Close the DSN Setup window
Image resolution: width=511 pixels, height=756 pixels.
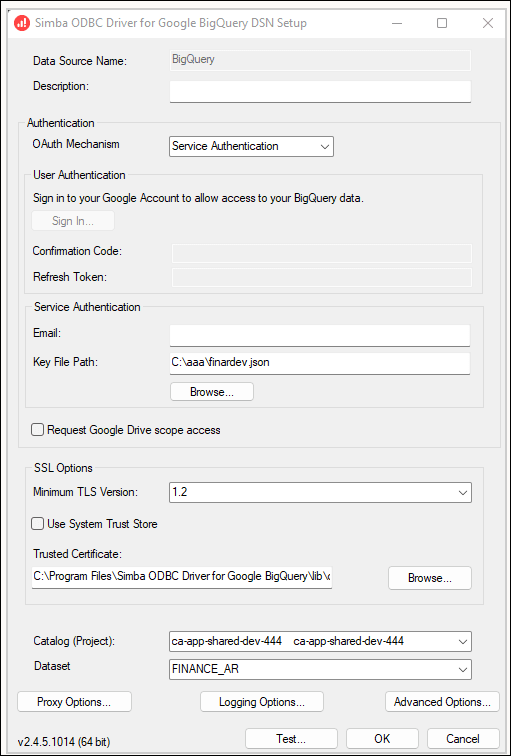click(488, 23)
